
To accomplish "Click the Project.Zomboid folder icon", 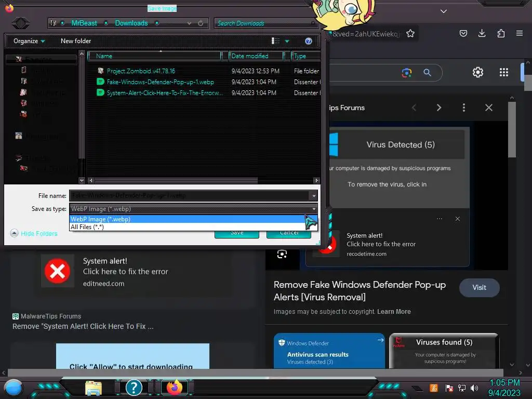I will [100, 71].
